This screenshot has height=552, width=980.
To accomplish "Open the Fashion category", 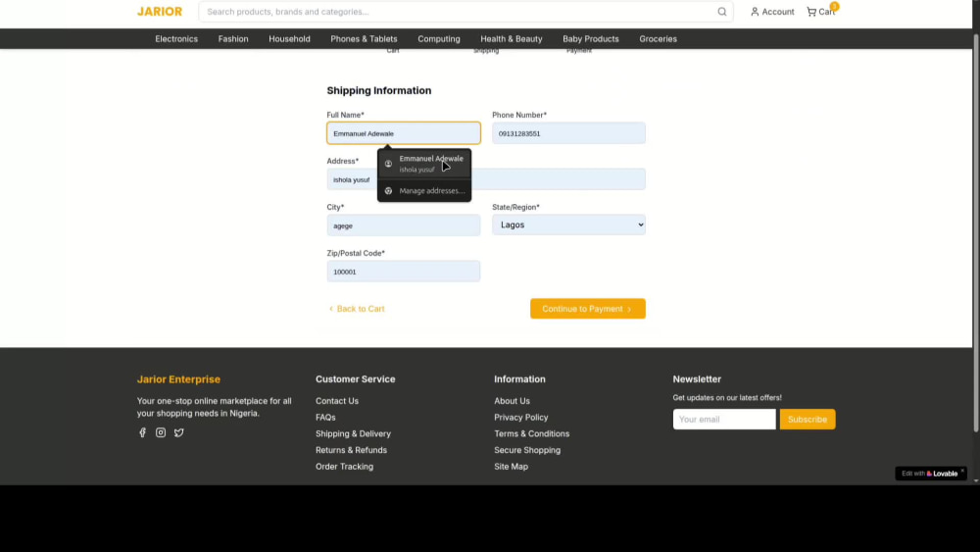I will point(233,39).
